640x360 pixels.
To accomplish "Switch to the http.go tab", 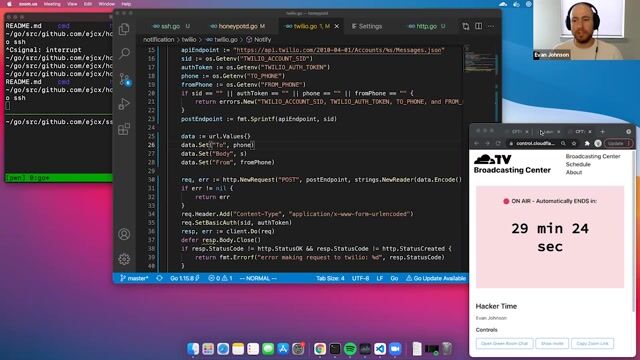I will click(x=427, y=26).
